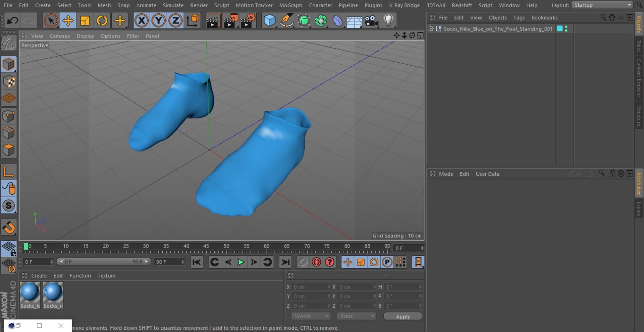The image size is (644, 332).
Task: Step the end frame 90 F spinner
Action: (x=183, y=262)
